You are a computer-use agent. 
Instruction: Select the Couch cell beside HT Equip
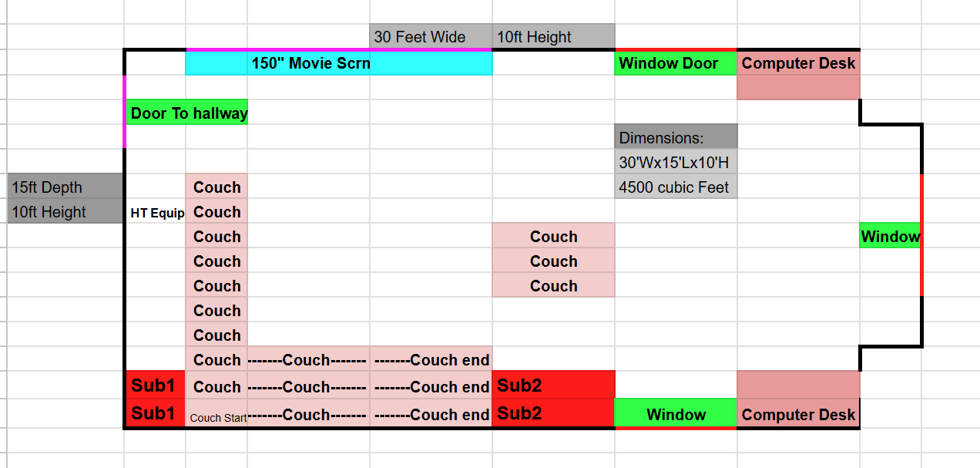tap(217, 212)
